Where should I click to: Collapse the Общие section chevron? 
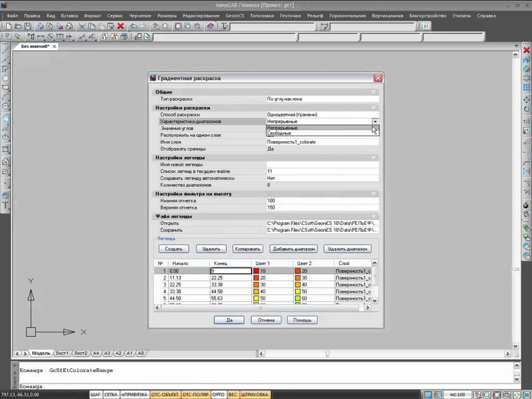(x=374, y=92)
